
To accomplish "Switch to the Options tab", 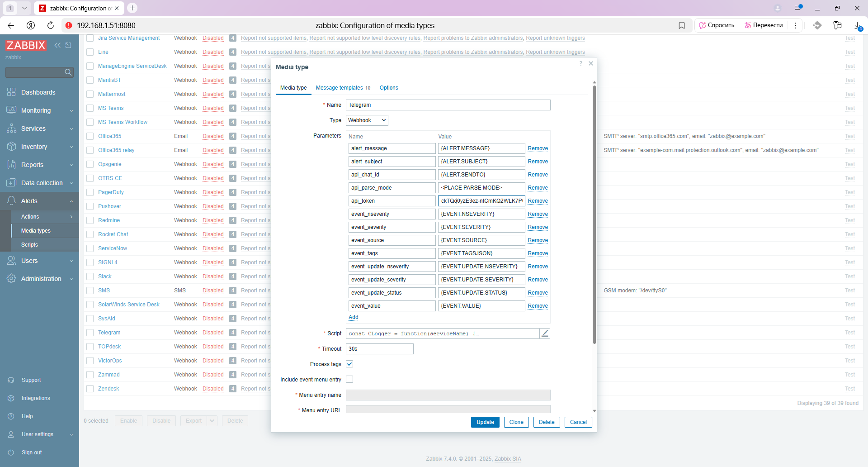I will click(x=389, y=88).
